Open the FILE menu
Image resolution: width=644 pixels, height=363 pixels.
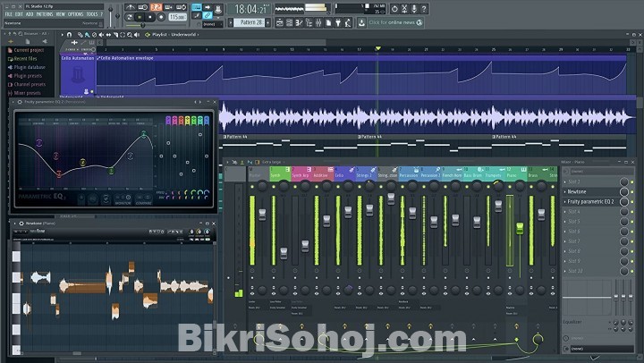point(8,14)
